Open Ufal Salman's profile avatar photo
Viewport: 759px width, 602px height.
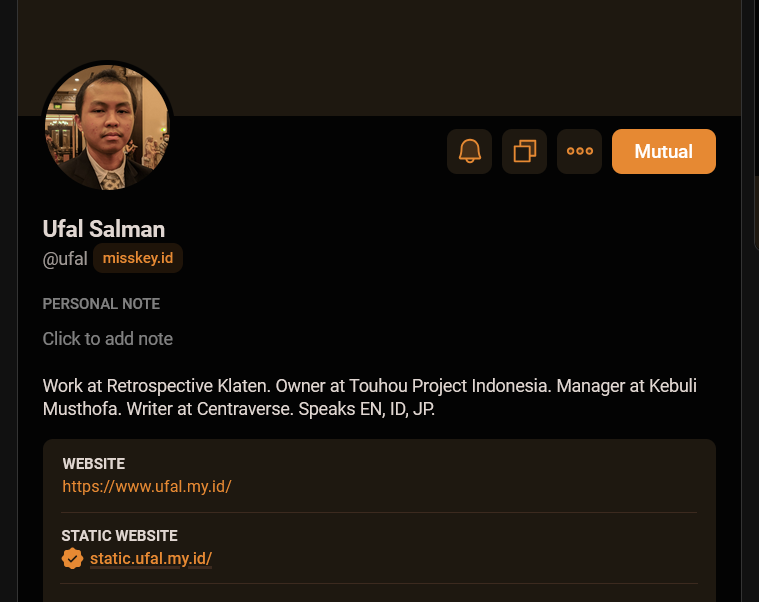click(107, 126)
